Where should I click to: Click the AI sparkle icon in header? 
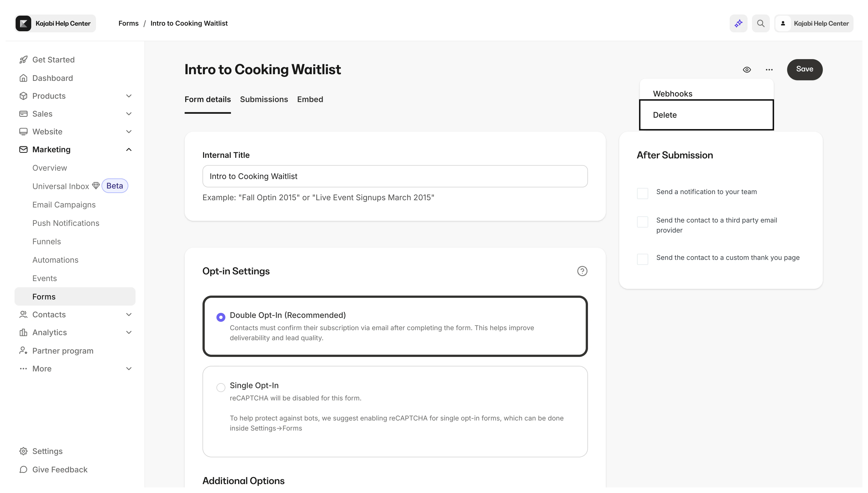point(738,23)
